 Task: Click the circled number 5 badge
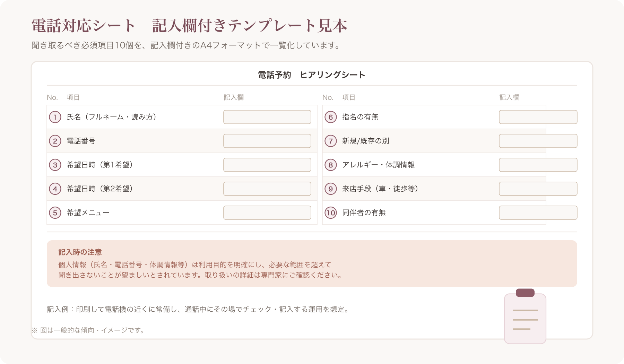(55, 213)
